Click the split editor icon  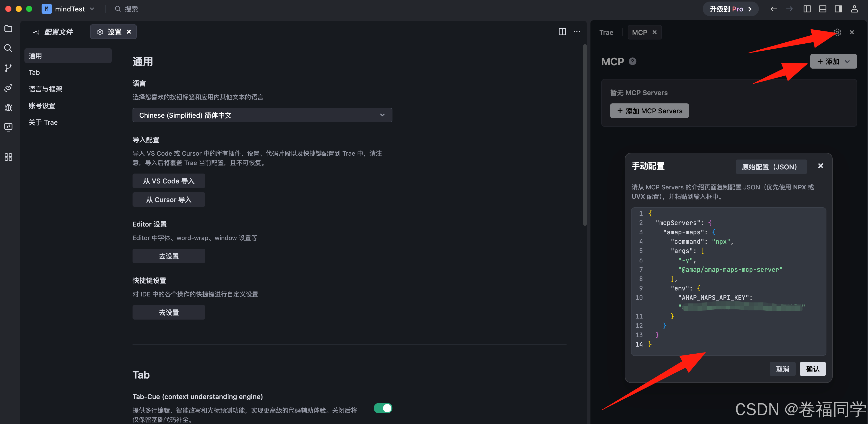click(x=562, y=32)
